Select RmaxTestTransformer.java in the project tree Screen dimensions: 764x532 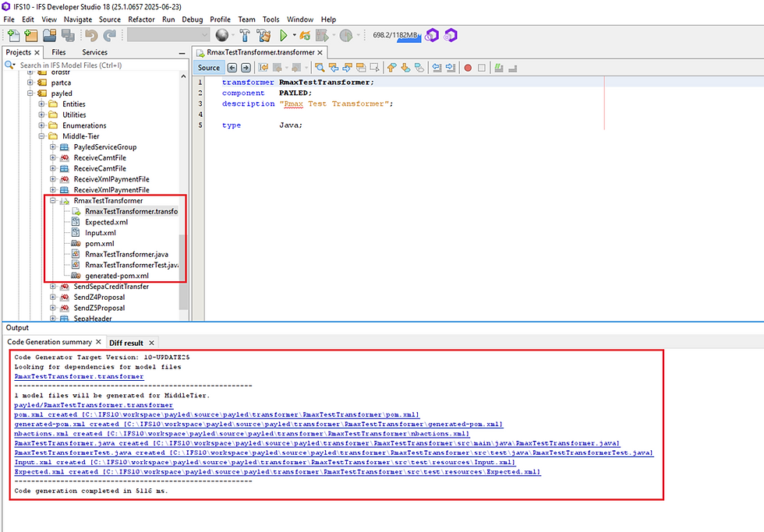pos(126,254)
